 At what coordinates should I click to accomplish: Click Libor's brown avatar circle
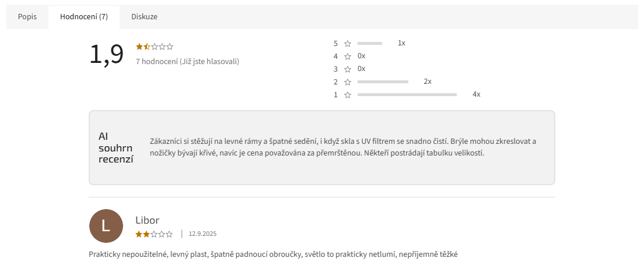coord(106,226)
